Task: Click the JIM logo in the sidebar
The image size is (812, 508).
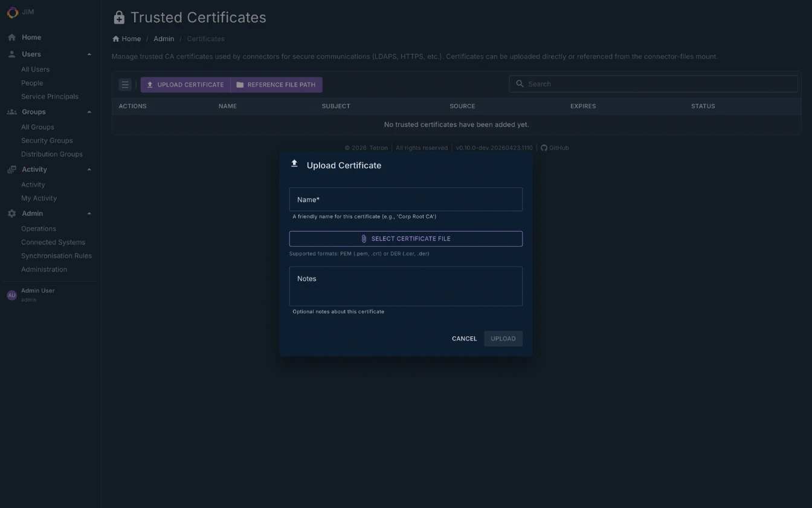Action: [x=12, y=12]
